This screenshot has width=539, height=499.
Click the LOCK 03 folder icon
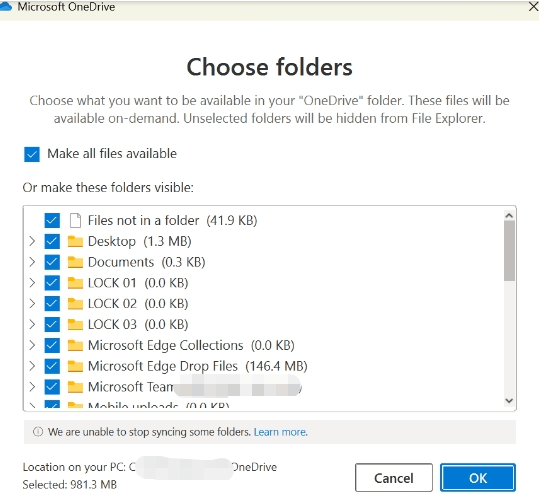75,324
